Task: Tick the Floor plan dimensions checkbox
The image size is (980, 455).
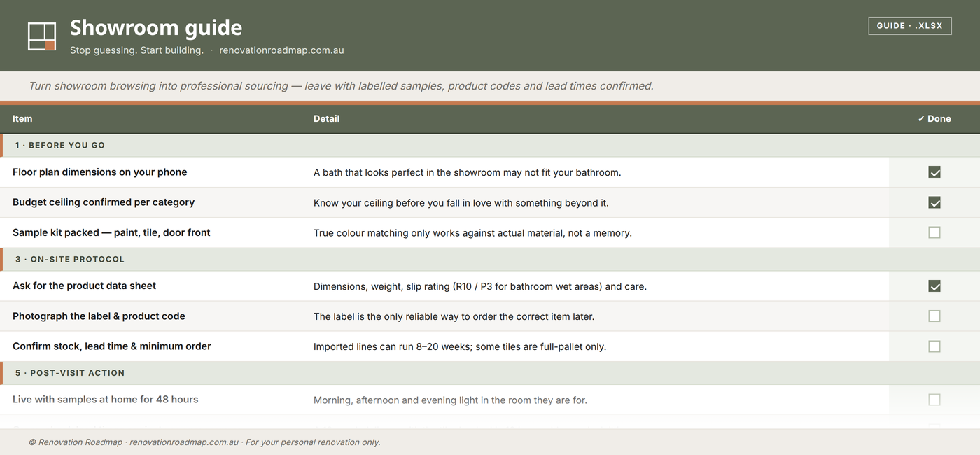Action: (934, 172)
